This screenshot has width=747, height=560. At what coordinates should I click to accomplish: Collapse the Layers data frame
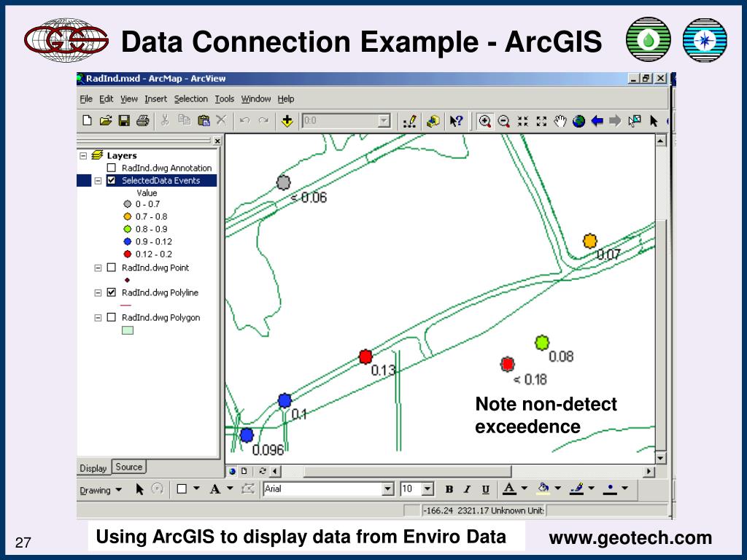(83, 156)
